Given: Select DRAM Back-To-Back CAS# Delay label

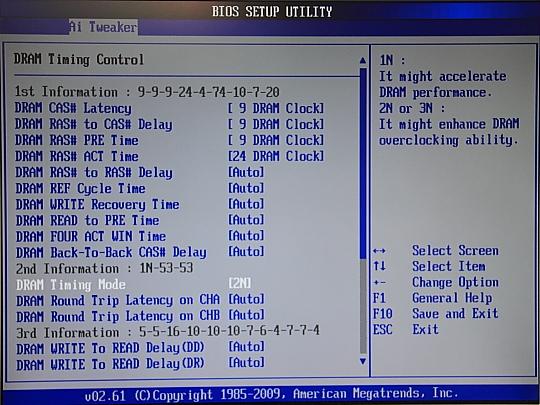Looking at the screenshot, I should pyautogui.click(x=111, y=252).
